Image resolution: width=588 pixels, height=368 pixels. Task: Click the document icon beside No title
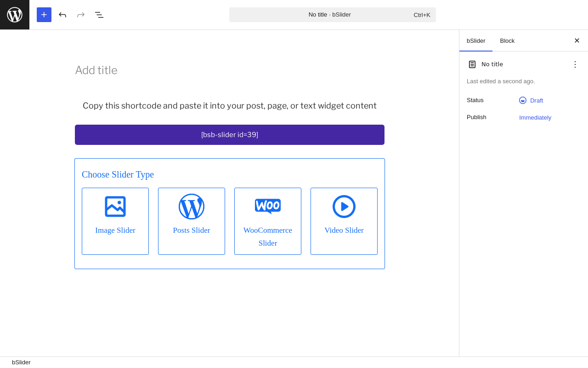point(472,64)
